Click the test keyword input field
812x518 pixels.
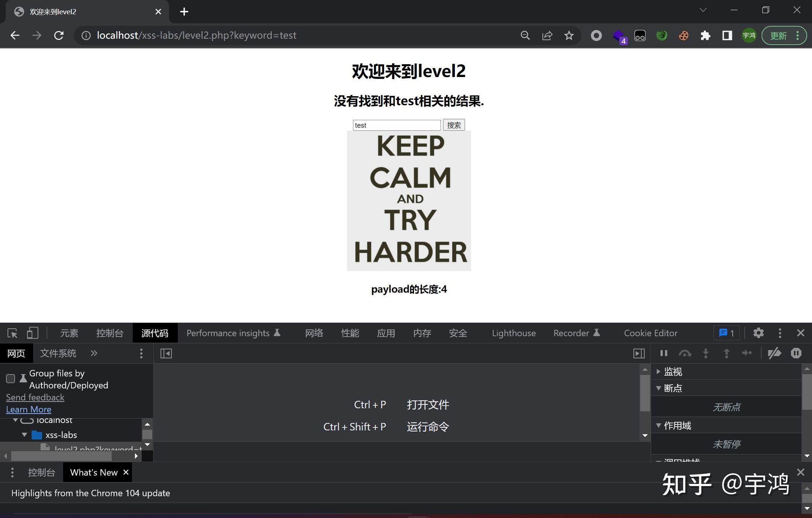[x=396, y=125]
